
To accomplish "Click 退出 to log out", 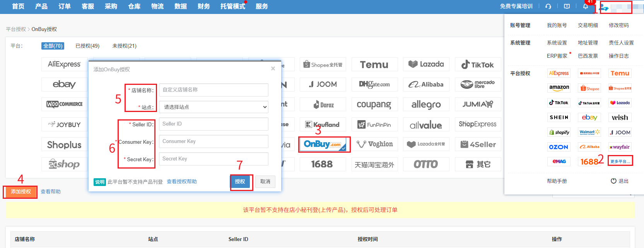I will (x=620, y=181).
